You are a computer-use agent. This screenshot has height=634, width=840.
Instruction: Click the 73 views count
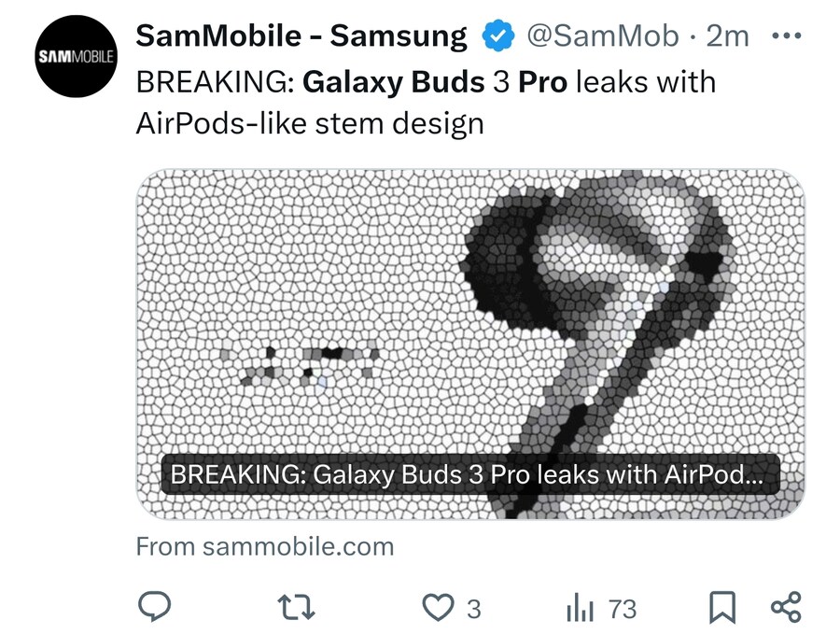(x=622, y=610)
